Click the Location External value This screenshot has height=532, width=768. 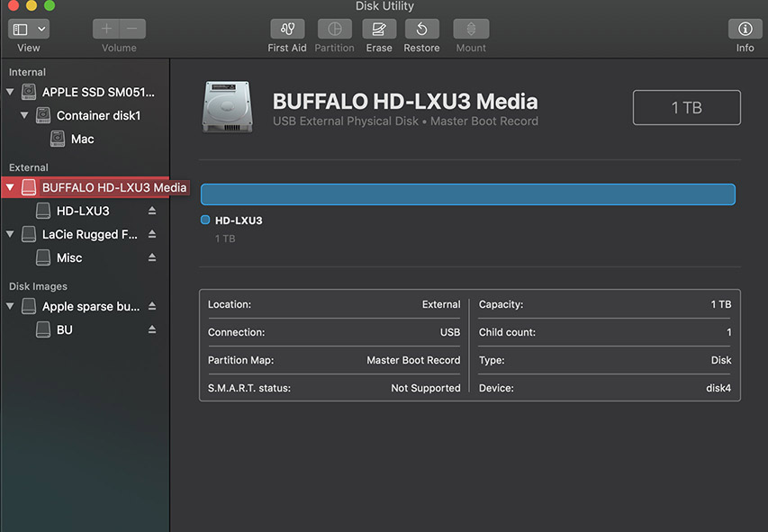pyautogui.click(x=441, y=304)
